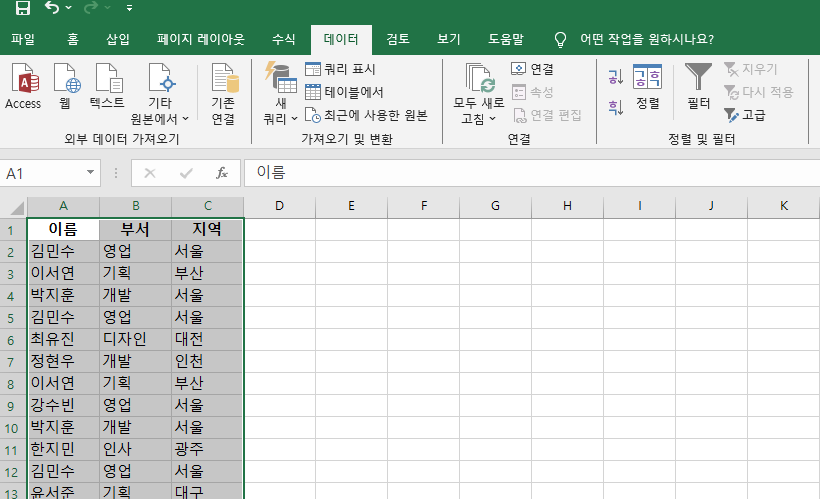Select column A header
The image size is (820, 499).
point(63,206)
